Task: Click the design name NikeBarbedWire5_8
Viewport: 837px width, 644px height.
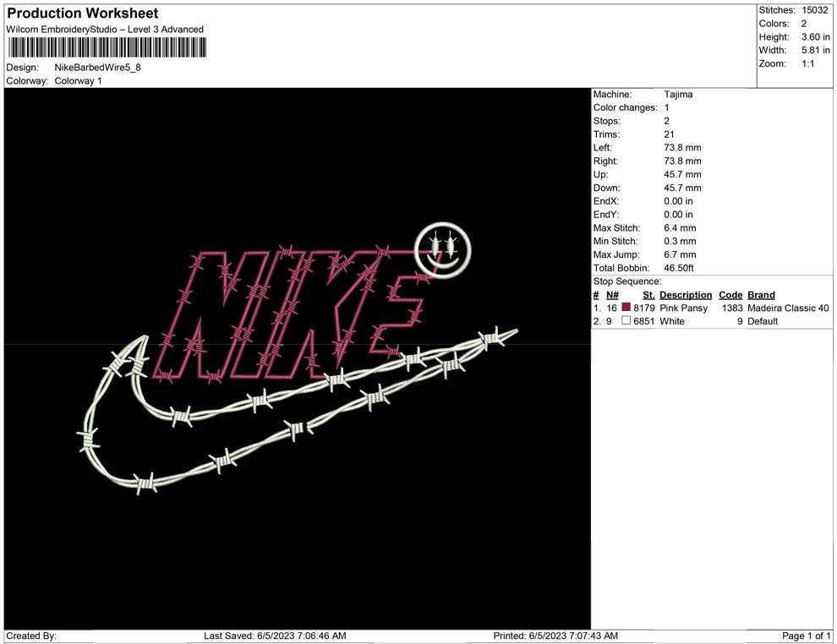Action: (x=98, y=68)
